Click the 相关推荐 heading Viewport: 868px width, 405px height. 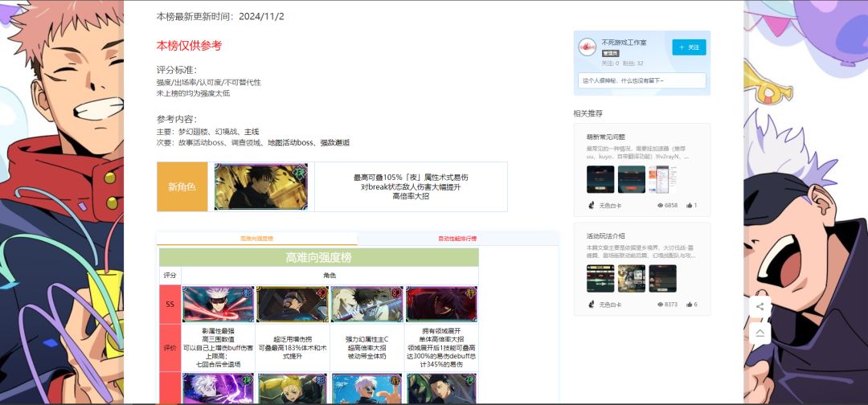point(588,113)
